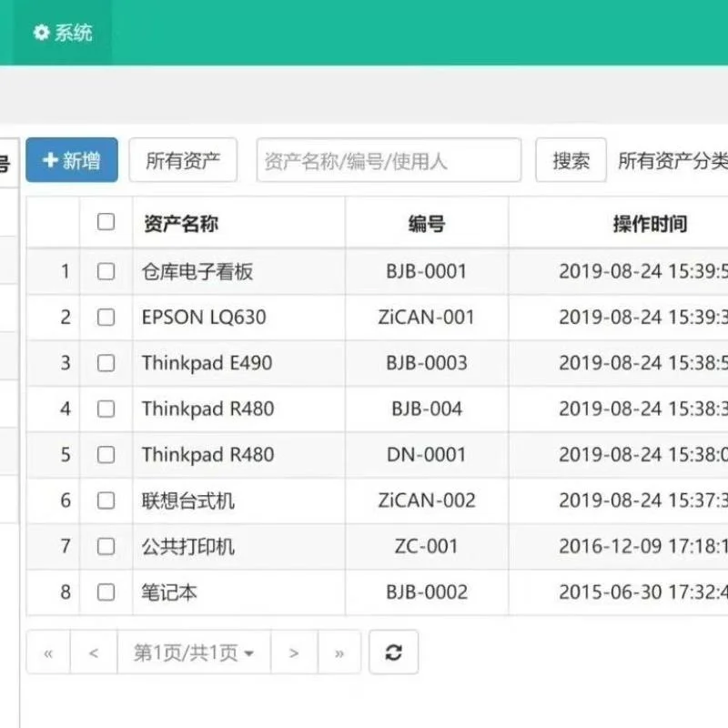Click the 搜索 button
Image resolution: width=728 pixels, height=728 pixels.
(571, 160)
